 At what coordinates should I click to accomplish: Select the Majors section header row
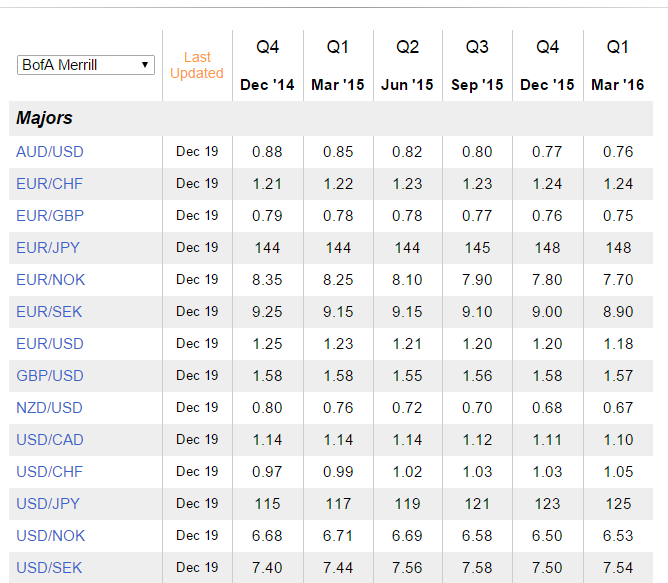click(x=331, y=118)
